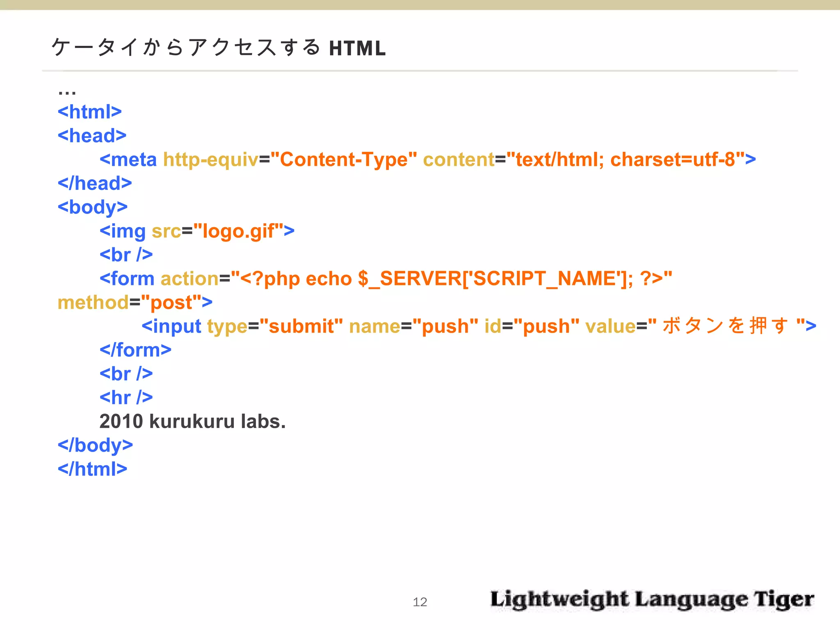This screenshot has width=840, height=630.
Task: Click the '<hr />' tag line
Action: point(126,397)
